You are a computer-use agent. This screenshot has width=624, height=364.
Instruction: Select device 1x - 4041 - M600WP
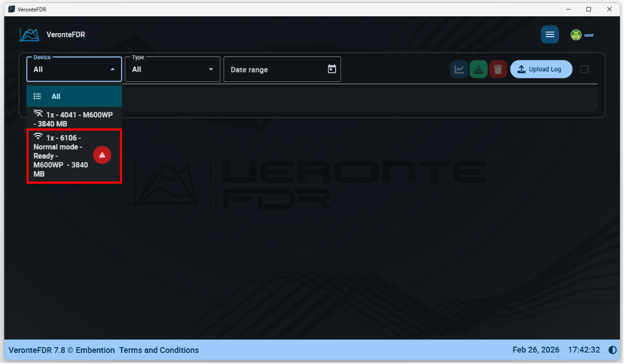click(x=73, y=119)
